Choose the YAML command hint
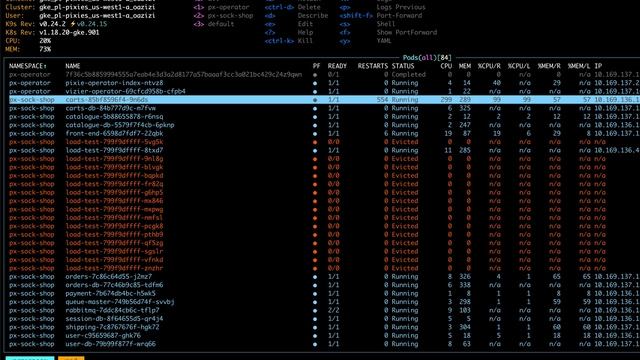This screenshot has width=640, height=360. click(365, 41)
